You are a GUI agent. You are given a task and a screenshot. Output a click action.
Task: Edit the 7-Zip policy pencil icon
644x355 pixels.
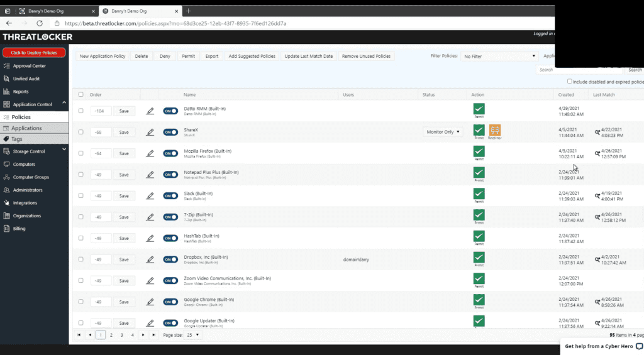coord(150,217)
